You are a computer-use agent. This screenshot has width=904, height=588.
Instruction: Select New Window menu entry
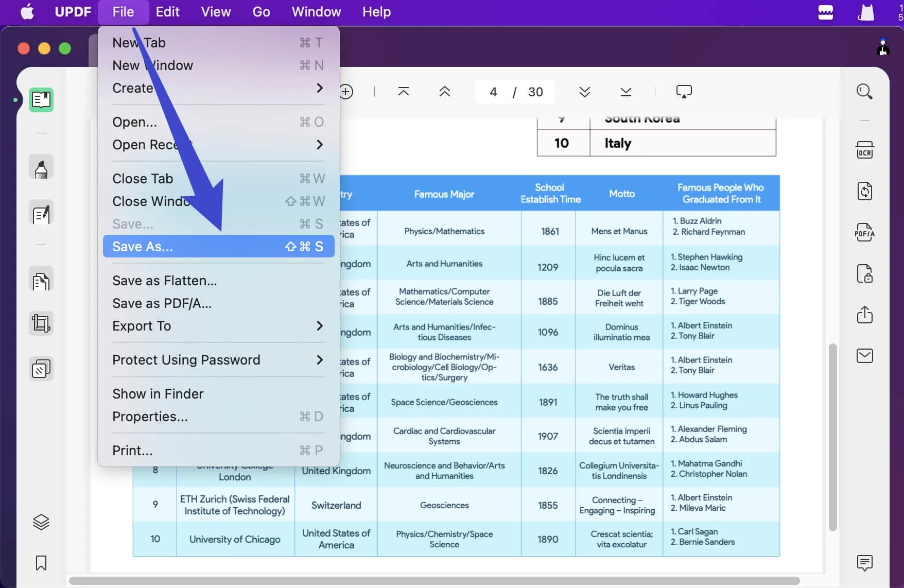pos(219,65)
